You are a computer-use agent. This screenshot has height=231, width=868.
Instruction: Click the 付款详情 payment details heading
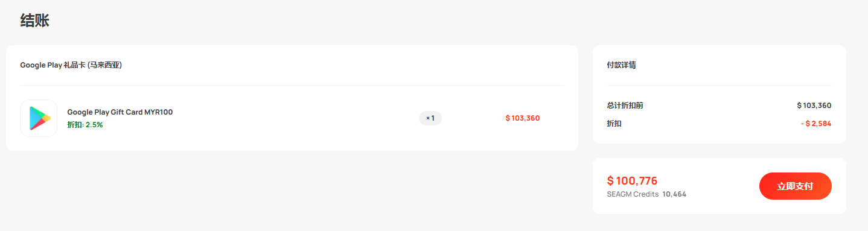[621, 65]
